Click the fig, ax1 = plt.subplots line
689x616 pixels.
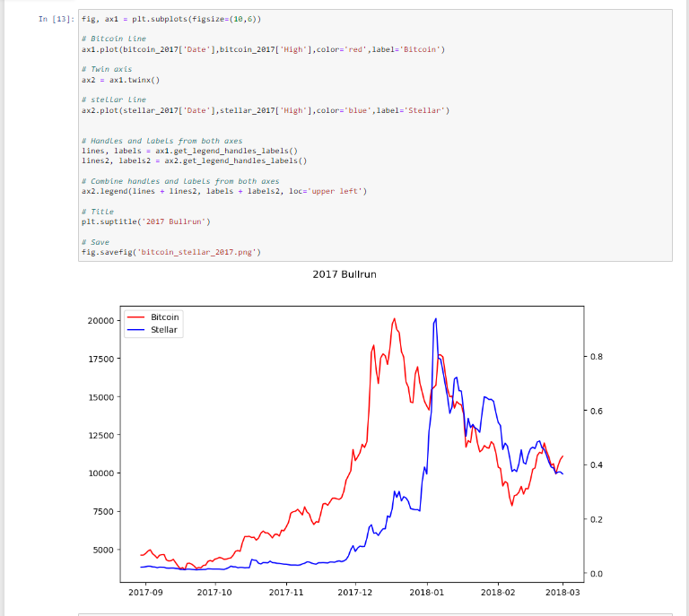[171, 19]
